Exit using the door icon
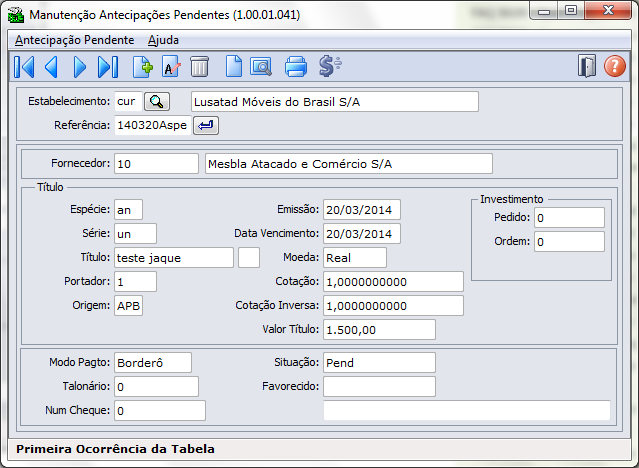This screenshot has height=468, width=639. click(x=587, y=66)
